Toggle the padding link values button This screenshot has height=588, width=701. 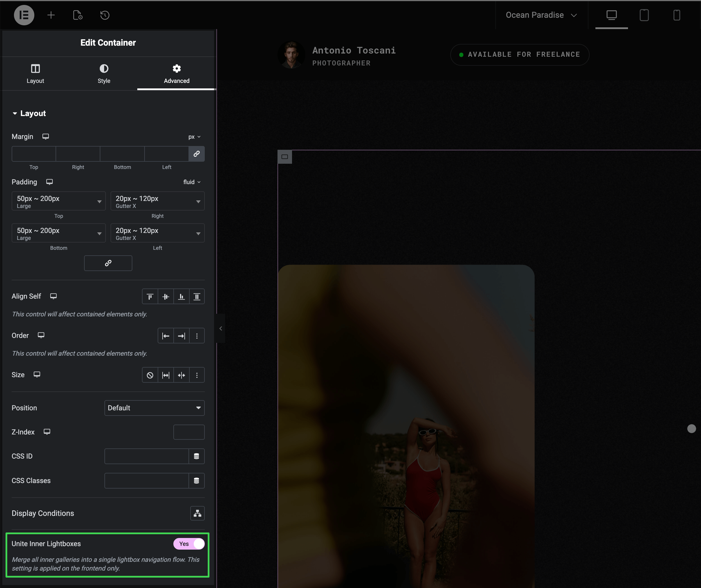click(x=108, y=263)
